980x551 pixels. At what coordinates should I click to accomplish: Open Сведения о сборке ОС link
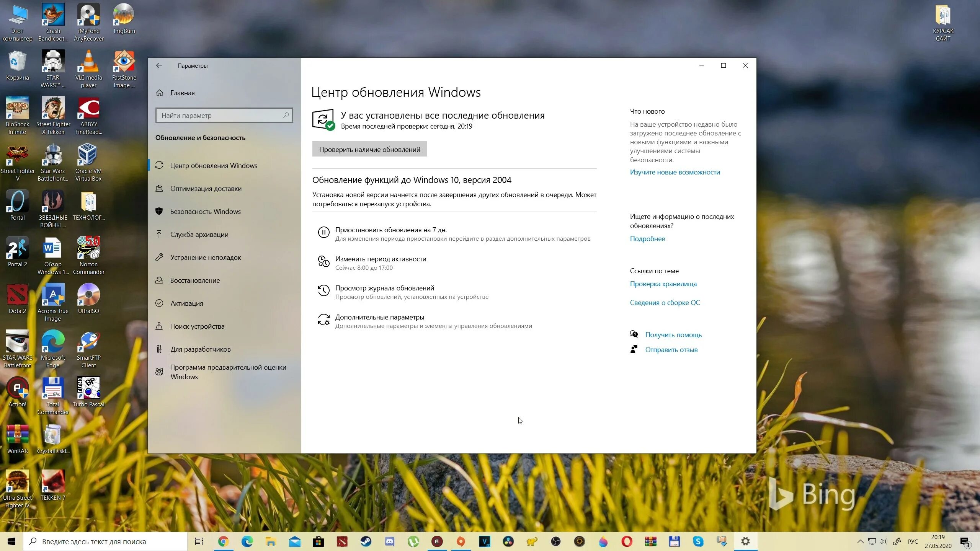coord(665,303)
